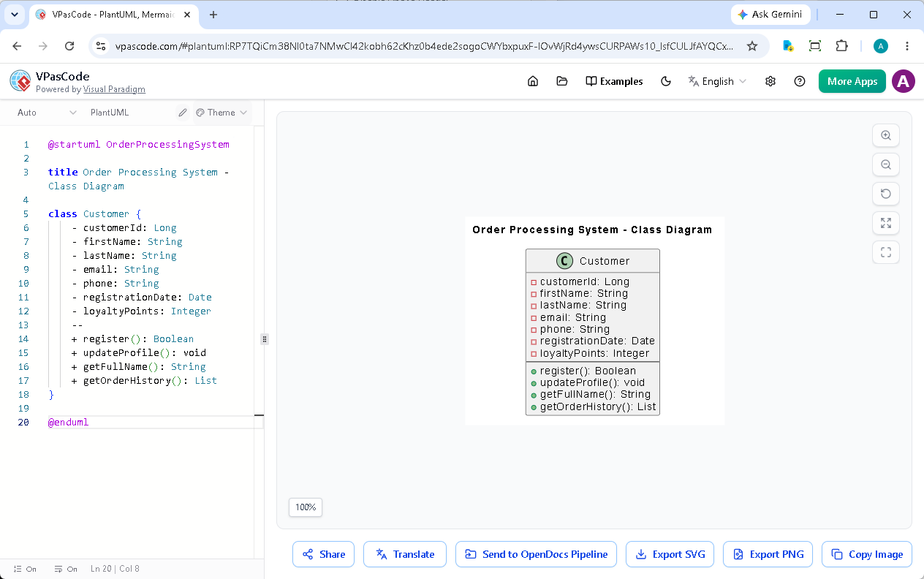This screenshot has height=579, width=924.
Task: Click 'getFullName(): String' in diagram
Action: (595, 394)
